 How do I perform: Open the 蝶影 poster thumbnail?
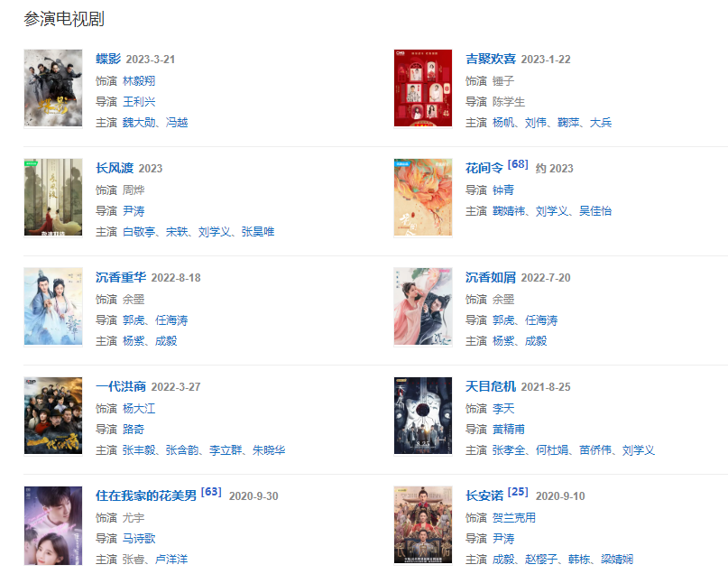pyautogui.click(x=53, y=88)
